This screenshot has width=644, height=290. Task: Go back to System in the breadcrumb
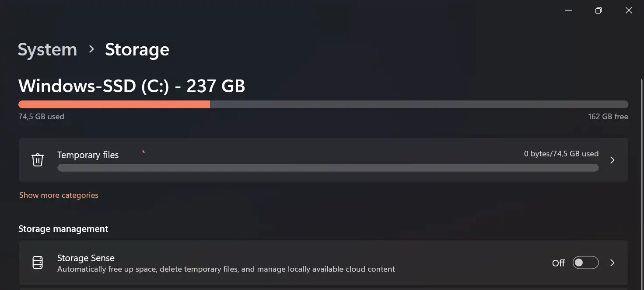point(47,49)
